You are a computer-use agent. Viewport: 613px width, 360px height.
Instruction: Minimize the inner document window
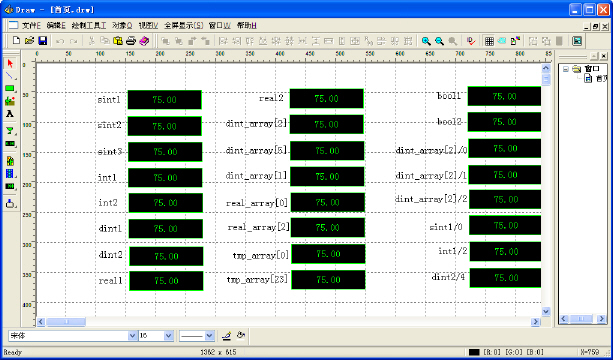587,27
